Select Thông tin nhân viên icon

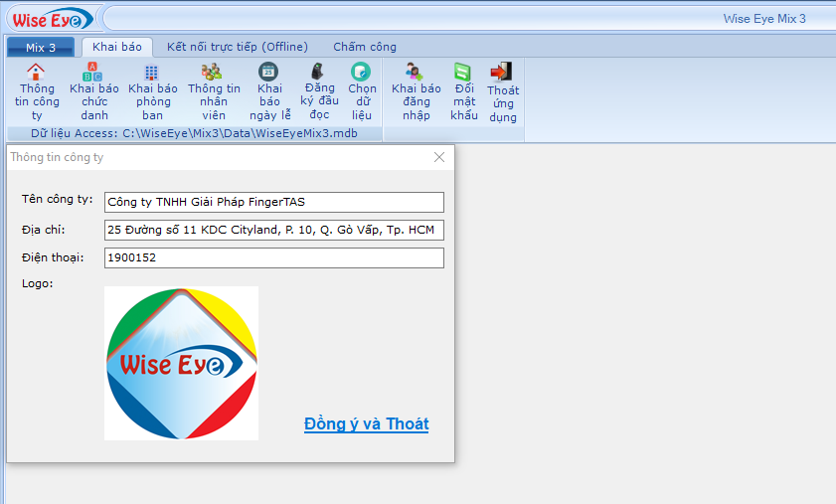pos(213,73)
